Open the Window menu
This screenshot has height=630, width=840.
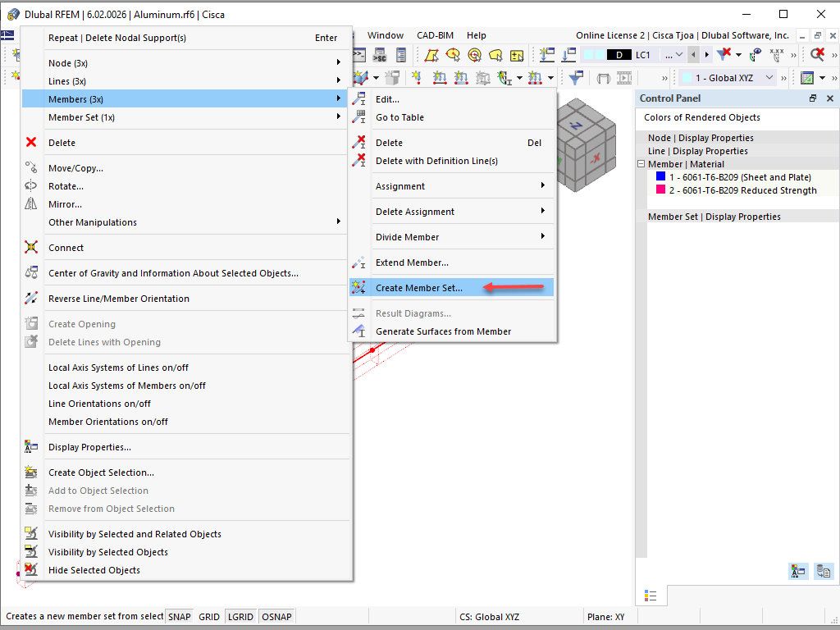pos(386,35)
